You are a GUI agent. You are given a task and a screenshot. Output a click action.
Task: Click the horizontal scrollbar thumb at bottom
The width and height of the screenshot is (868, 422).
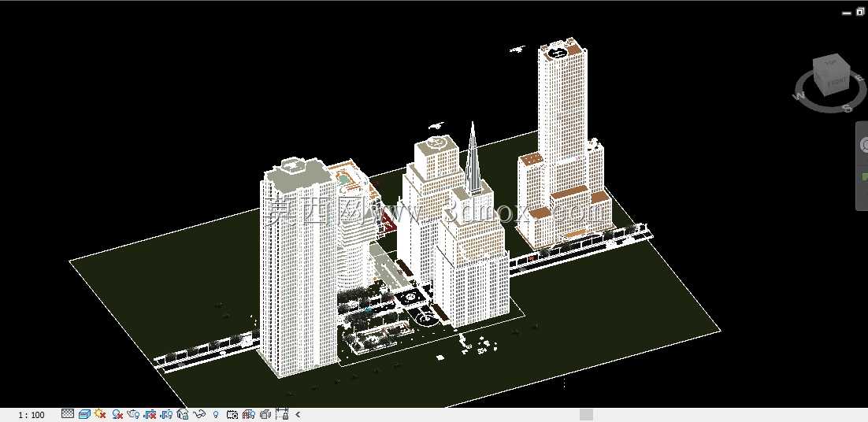pos(586,414)
